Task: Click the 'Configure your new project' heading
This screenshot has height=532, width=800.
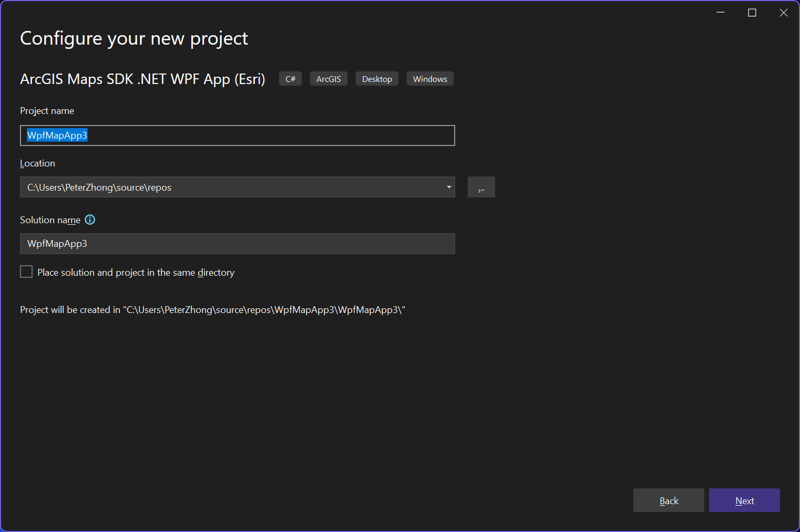Action: point(134,38)
